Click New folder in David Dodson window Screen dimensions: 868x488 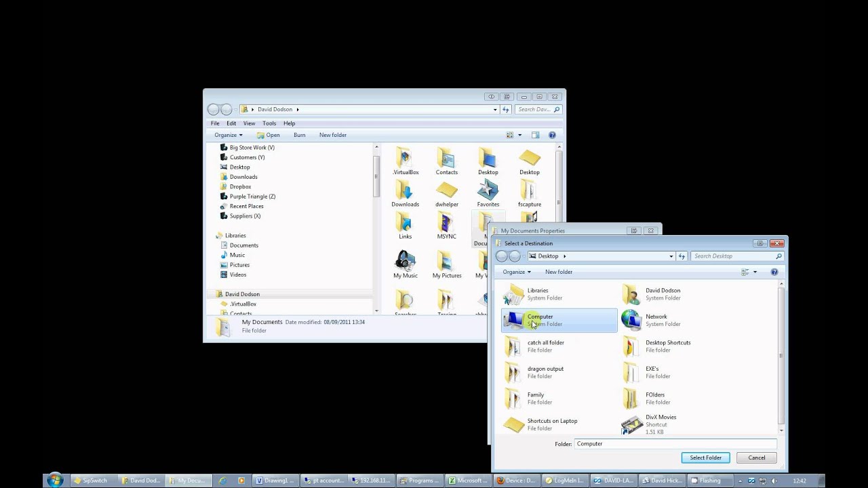pos(333,135)
